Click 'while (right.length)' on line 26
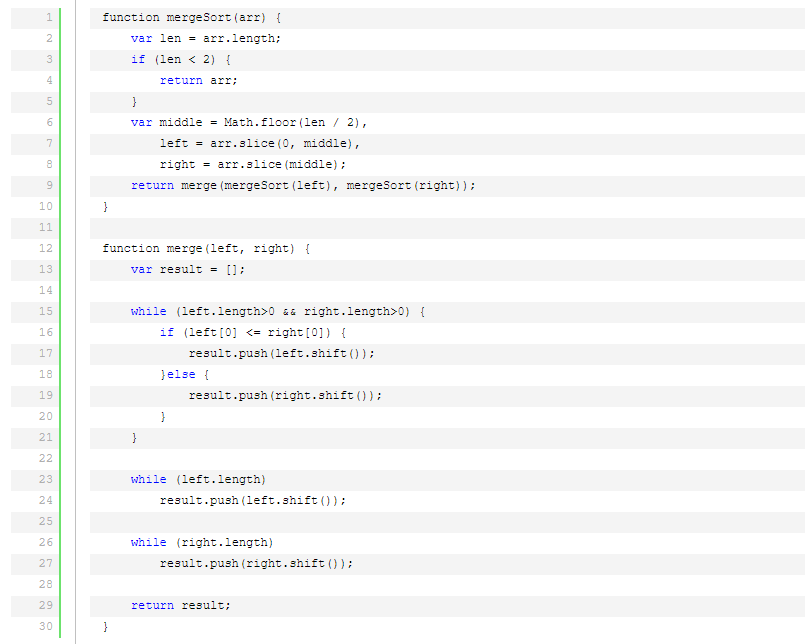805x644 pixels. [202, 542]
